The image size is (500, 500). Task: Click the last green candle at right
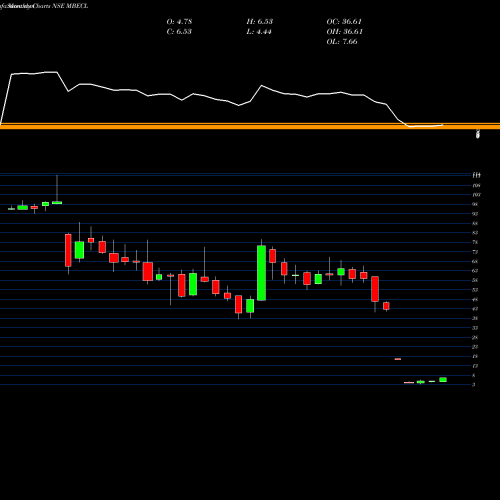(443, 380)
